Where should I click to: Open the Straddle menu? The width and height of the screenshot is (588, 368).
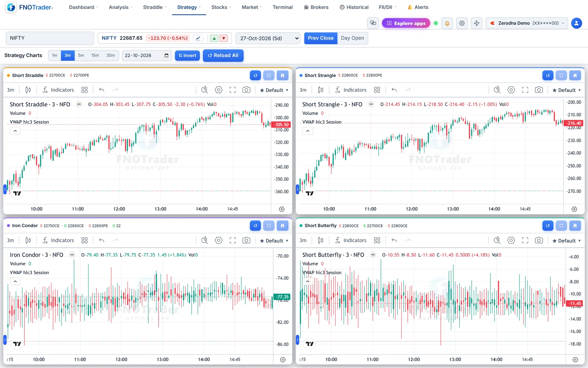[x=155, y=7]
